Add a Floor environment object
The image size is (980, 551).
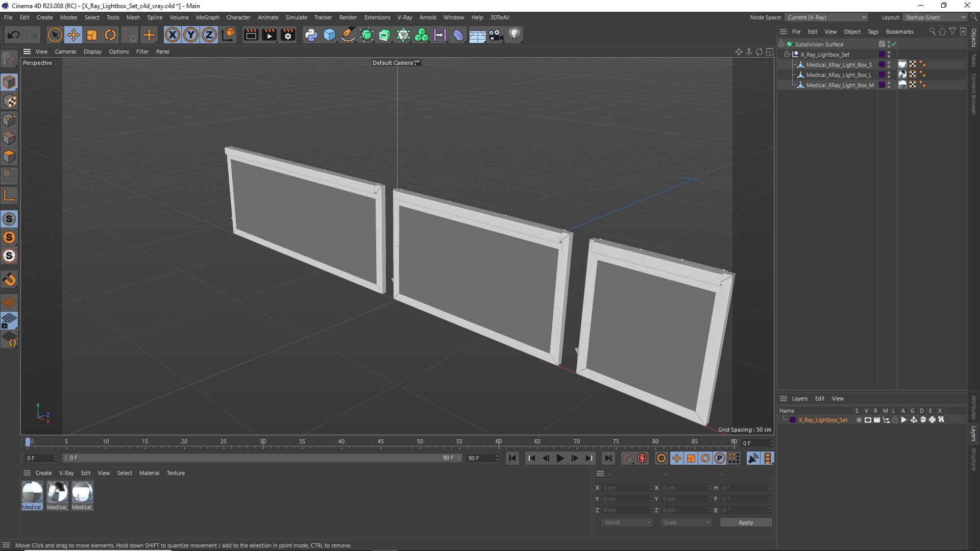477,35
